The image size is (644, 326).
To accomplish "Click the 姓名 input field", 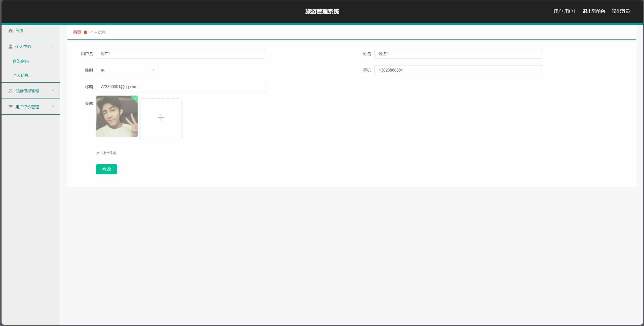I will click(x=459, y=54).
